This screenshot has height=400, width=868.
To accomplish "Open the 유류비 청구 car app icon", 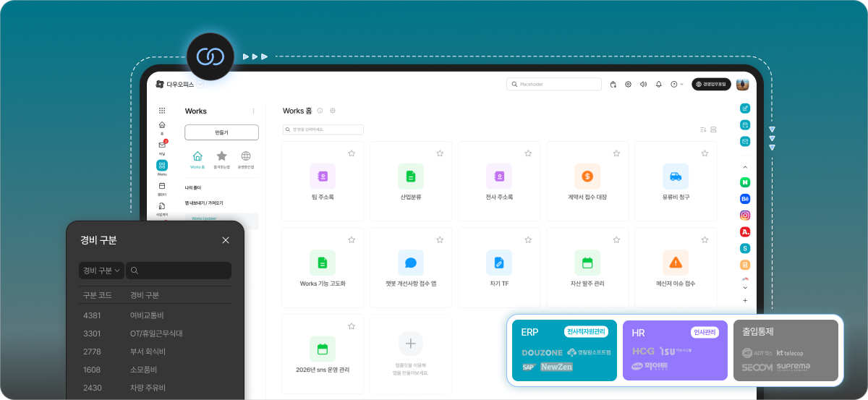I will click(675, 176).
